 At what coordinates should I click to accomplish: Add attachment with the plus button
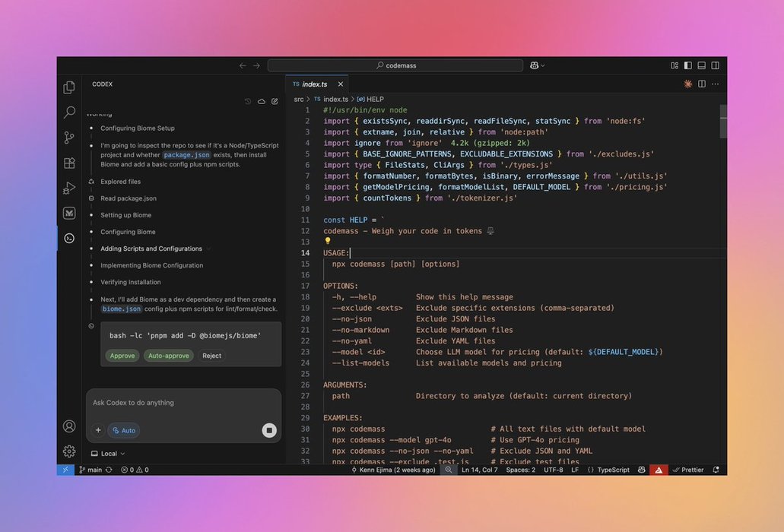coord(98,430)
